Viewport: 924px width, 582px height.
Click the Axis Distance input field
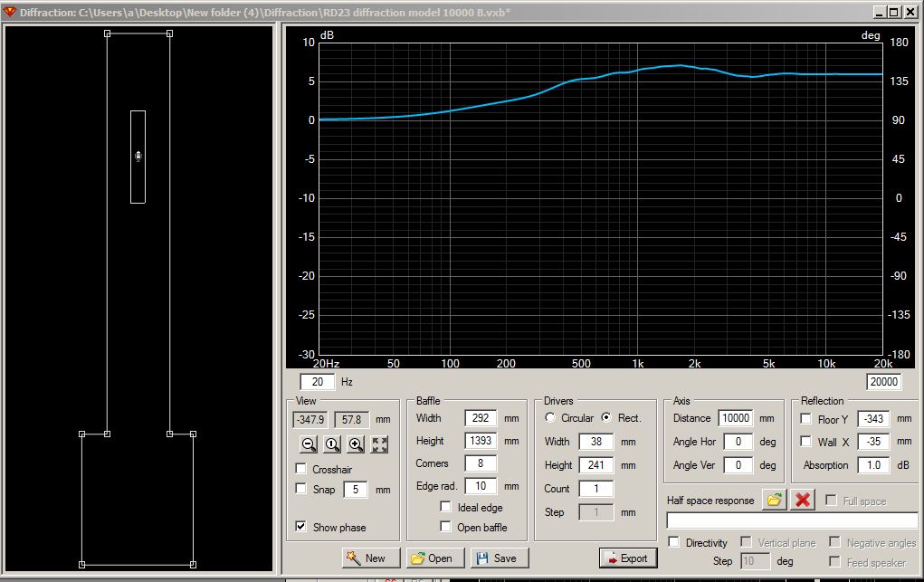(x=735, y=418)
